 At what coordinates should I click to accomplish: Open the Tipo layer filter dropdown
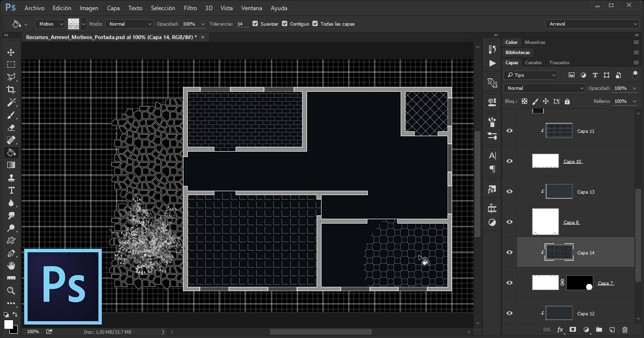[531, 75]
